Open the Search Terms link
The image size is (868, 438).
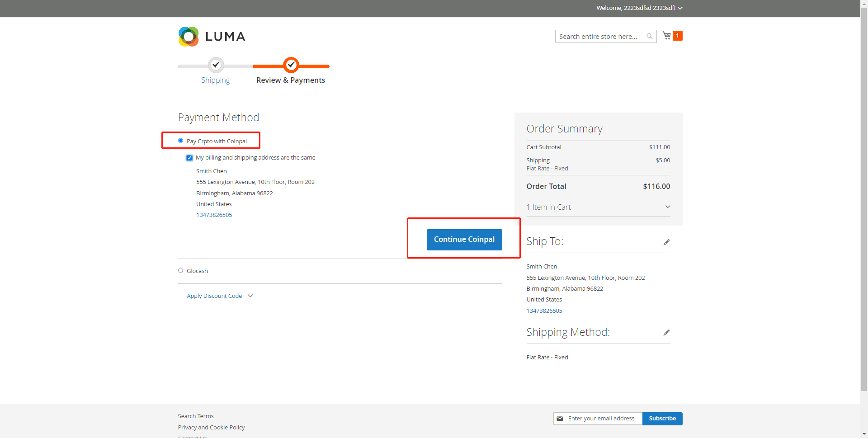point(196,416)
